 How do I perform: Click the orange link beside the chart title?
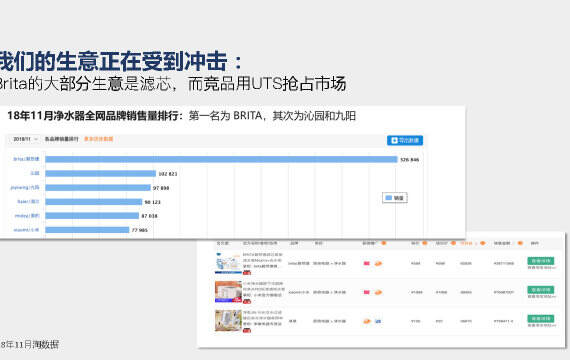[99, 139]
